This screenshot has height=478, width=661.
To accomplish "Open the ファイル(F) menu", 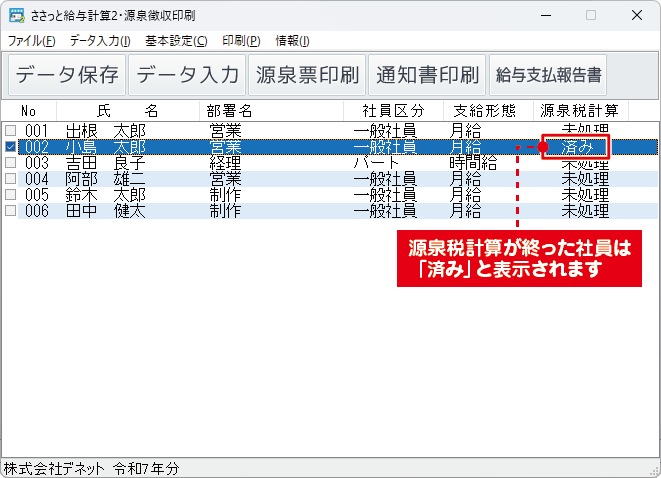I will click(32, 41).
